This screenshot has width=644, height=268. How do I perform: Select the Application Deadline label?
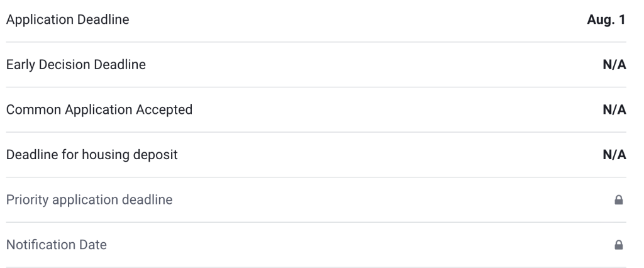pos(67,20)
